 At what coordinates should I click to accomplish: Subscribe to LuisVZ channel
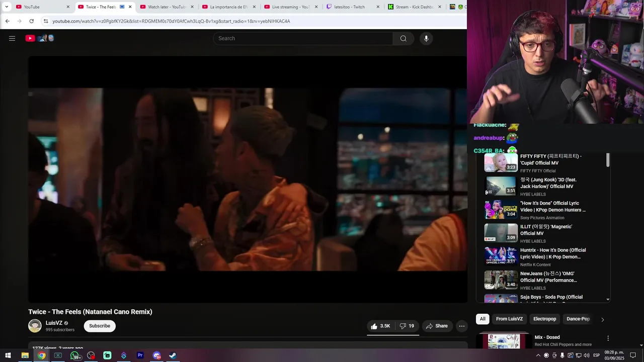pyautogui.click(x=100, y=326)
